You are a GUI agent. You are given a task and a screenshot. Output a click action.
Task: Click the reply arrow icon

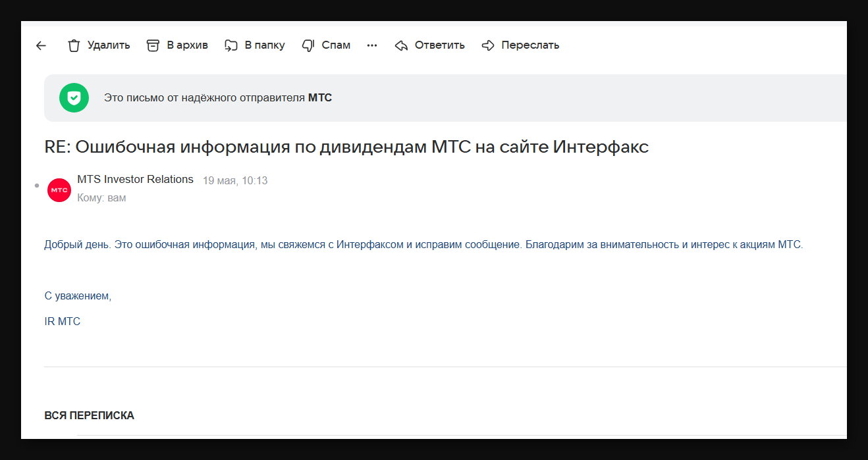click(401, 45)
